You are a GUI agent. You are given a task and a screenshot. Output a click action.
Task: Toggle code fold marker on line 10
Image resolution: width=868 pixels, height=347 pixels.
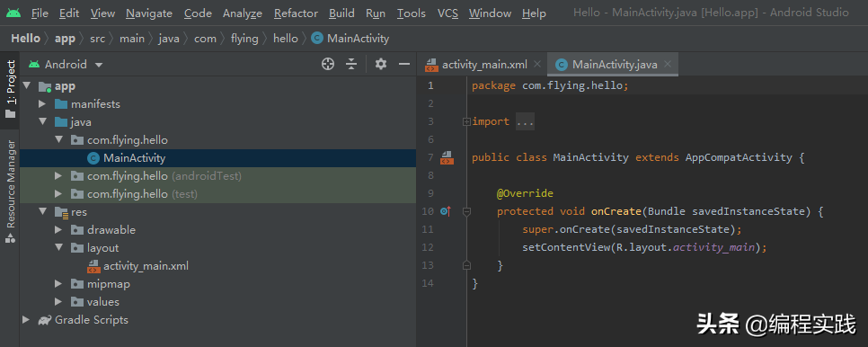tap(466, 211)
